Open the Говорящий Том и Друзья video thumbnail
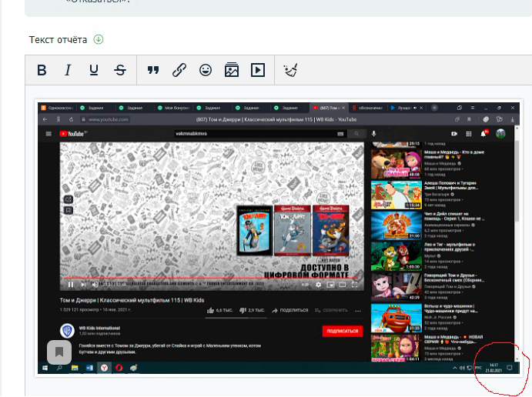This screenshot has height=397, width=532. [396, 287]
